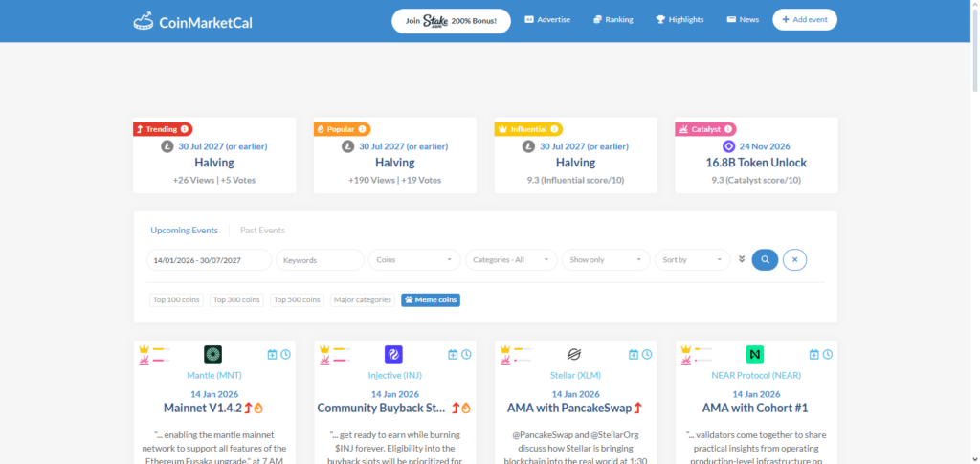Image resolution: width=980 pixels, height=464 pixels.
Task: Click the CoinMarketCal logo icon
Action: coord(144,21)
